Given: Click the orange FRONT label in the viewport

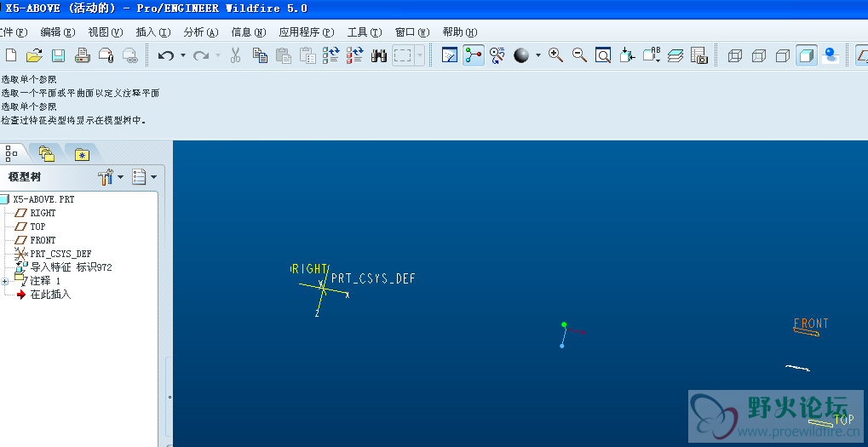Looking at the screenshot, I should coord(811,323).
